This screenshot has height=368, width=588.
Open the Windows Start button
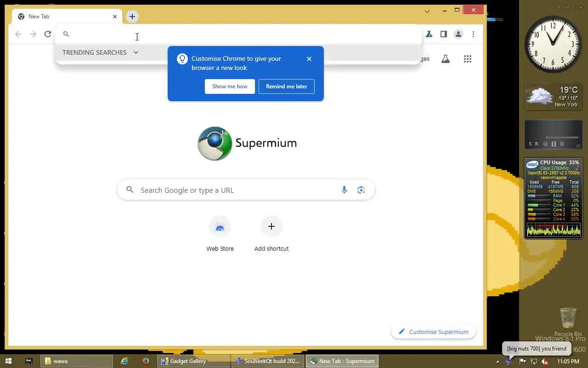[8, 361]
